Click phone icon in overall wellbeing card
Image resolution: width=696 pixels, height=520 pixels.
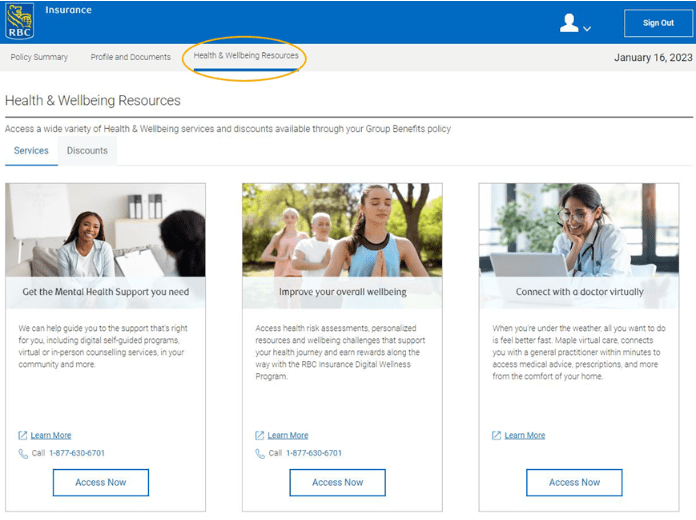click(x=260, y=453)
